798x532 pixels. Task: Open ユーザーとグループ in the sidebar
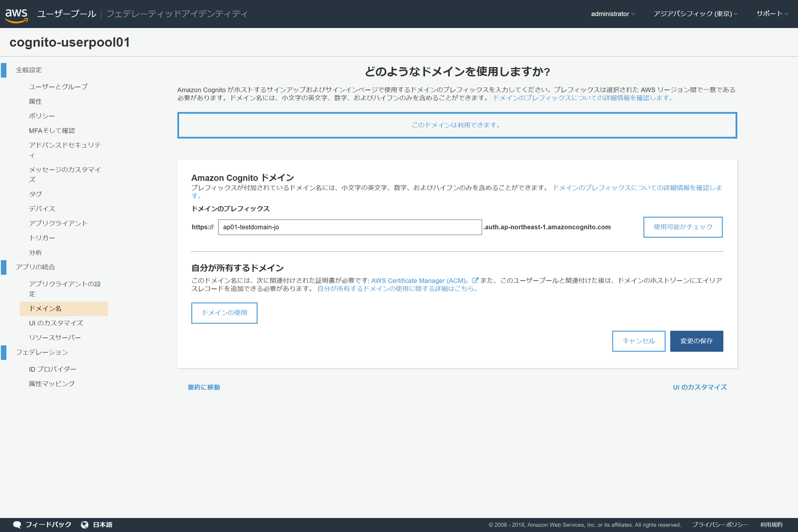click(x=58, y=87)
